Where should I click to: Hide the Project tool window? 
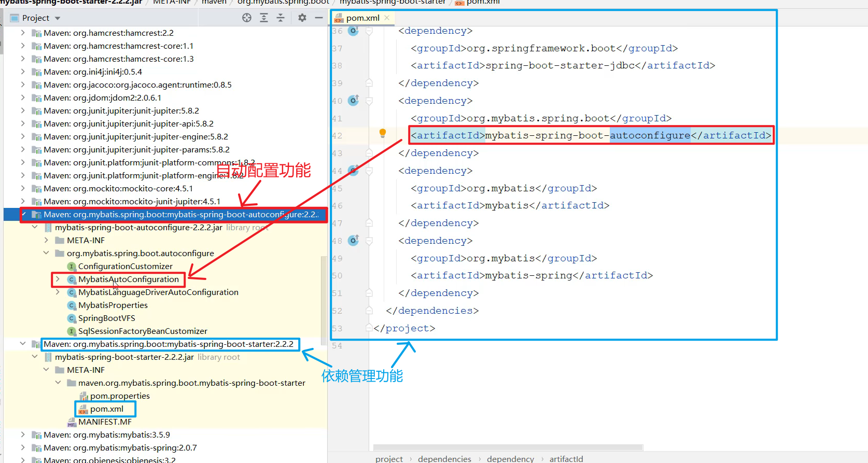point(319,18)
